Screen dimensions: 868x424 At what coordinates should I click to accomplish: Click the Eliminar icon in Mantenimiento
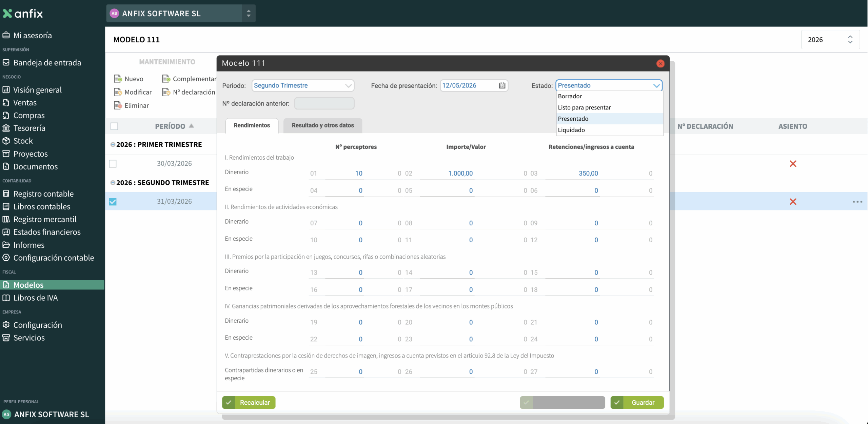click(x=118, y=105)
